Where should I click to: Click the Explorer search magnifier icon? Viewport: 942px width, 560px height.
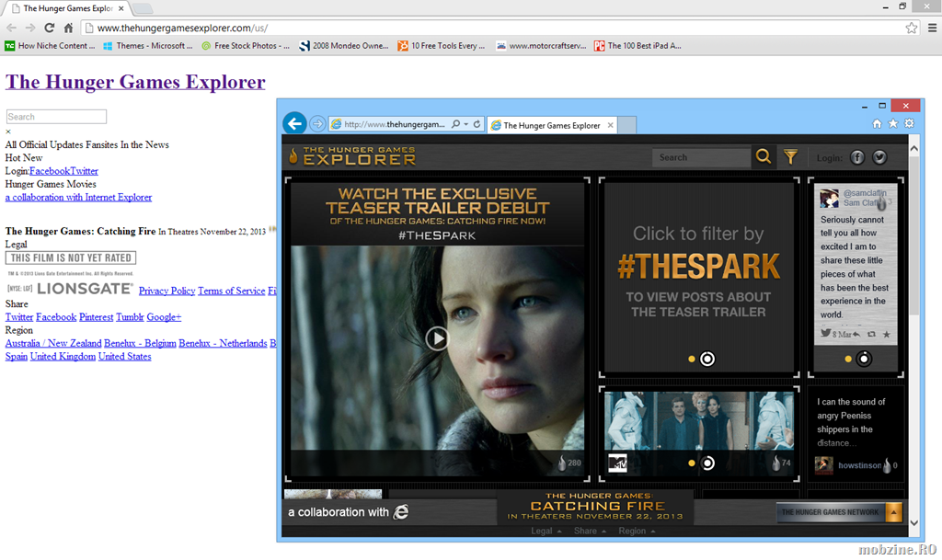[764, 157]
